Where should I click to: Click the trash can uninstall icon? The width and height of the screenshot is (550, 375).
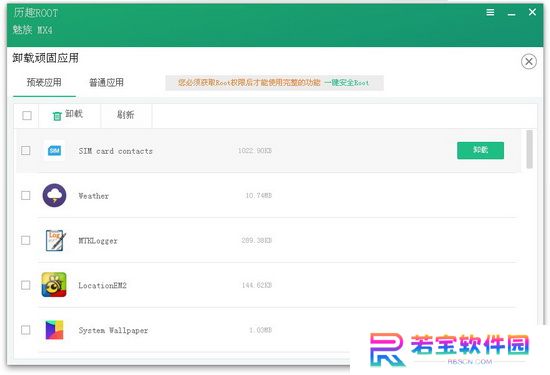tap(57, 116)
